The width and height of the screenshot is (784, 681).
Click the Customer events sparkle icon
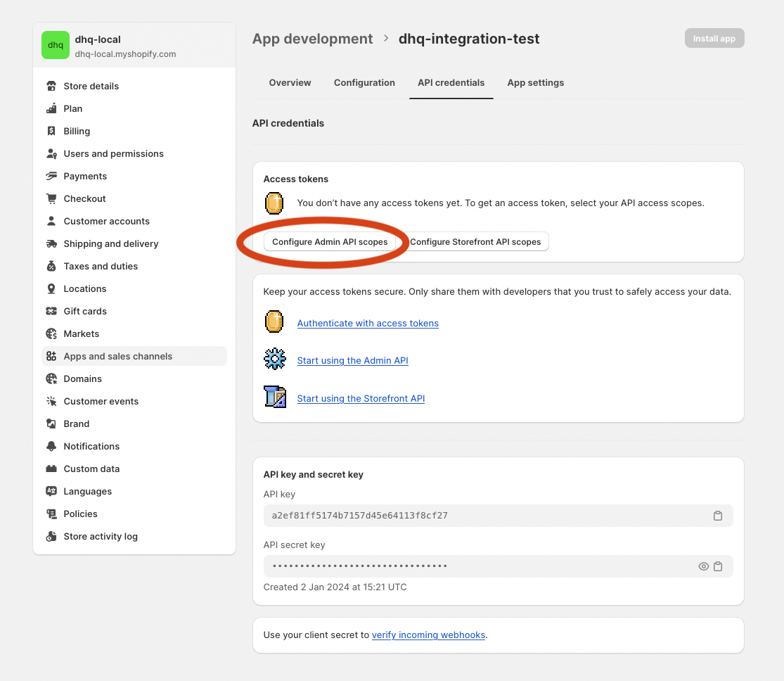pos(51,401)
